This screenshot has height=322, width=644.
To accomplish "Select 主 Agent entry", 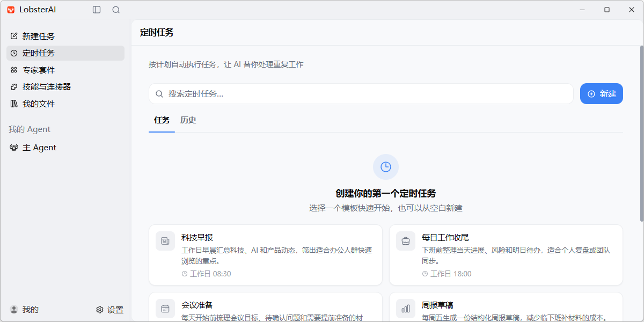I will (x=65, y=148).
